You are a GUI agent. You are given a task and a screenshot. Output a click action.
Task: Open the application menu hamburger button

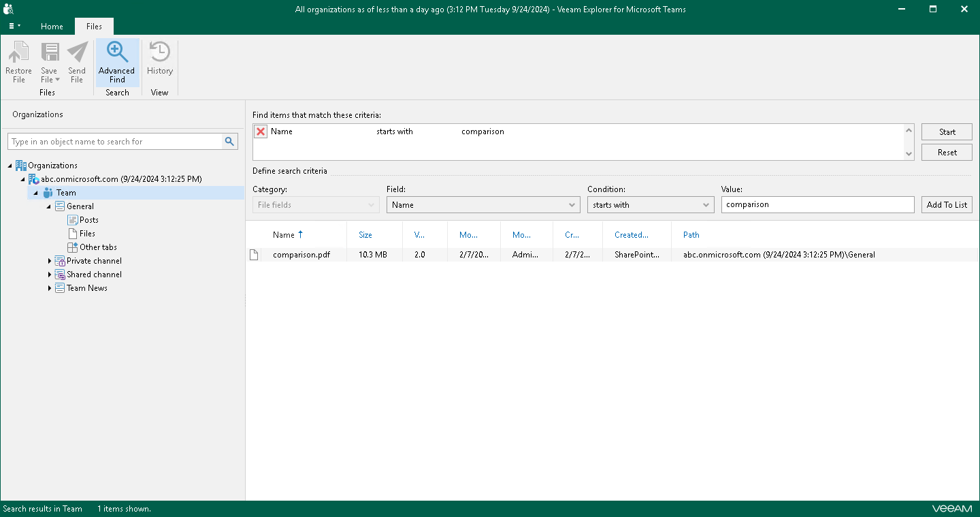pyautogui.click(x=14, y=27)
